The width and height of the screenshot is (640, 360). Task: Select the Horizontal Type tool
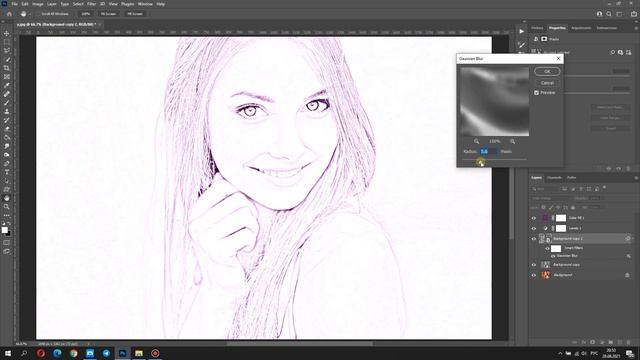click(x=7, y=172)
